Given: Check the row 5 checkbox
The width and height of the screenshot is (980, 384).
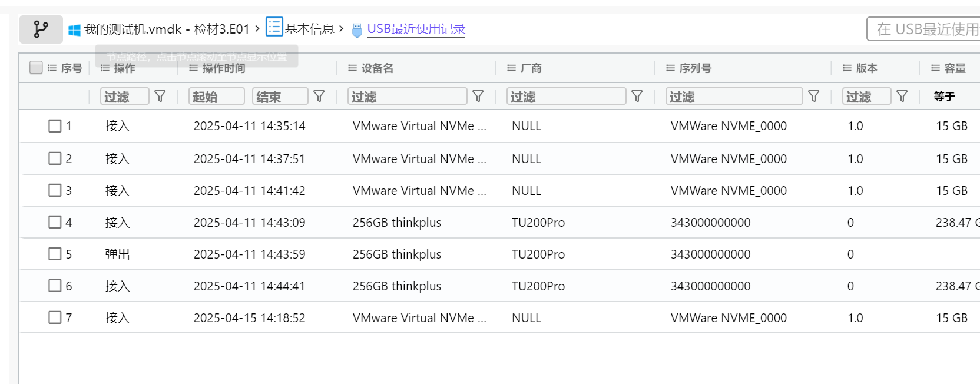Looking at the screenshot, I should click(55, 254).
